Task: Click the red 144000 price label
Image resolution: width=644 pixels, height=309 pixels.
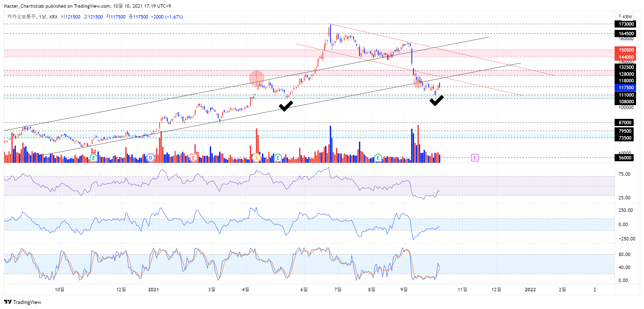Action: click(x=625, y=57)
